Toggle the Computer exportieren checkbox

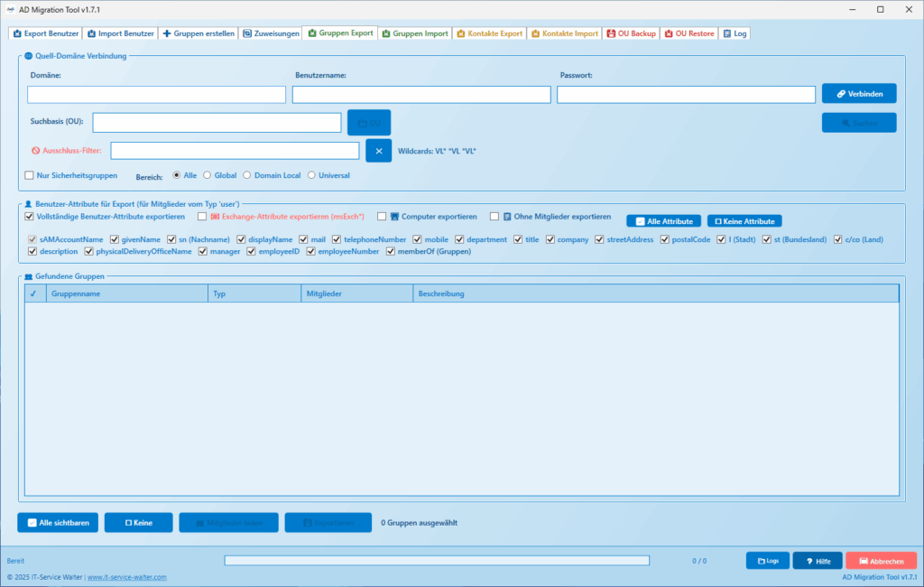pyautogui.click(x=382, y=217)
